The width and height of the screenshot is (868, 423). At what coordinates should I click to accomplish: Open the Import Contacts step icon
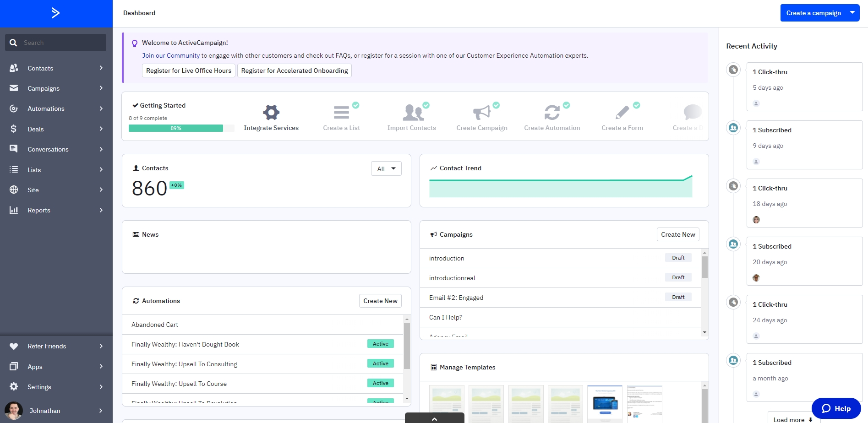tap(413, 112)
